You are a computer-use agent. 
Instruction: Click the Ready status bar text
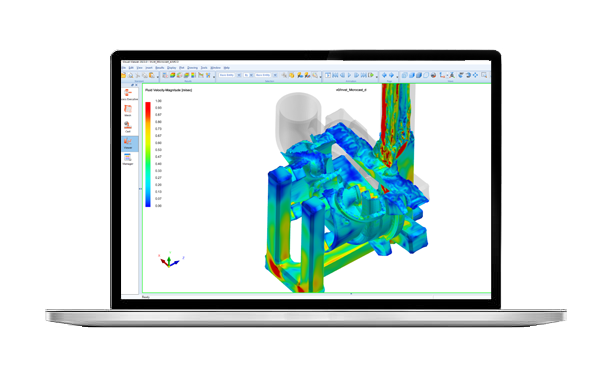point(146,297)
